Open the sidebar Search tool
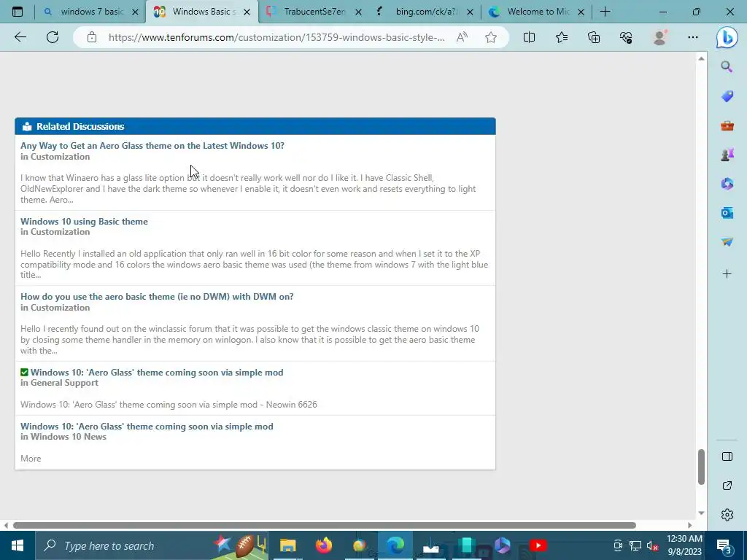The width and height of the screenshot is (747, 560). pos(727,66)
